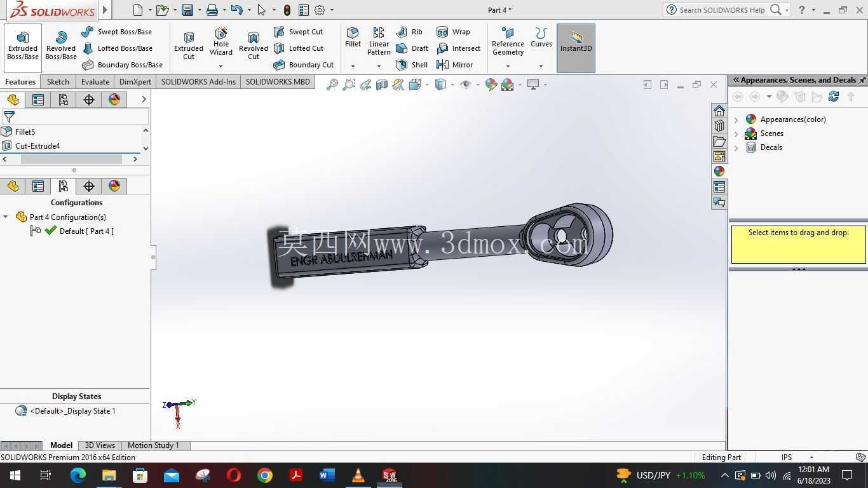
Task: Select the Intersect tool
Action: 458,48
